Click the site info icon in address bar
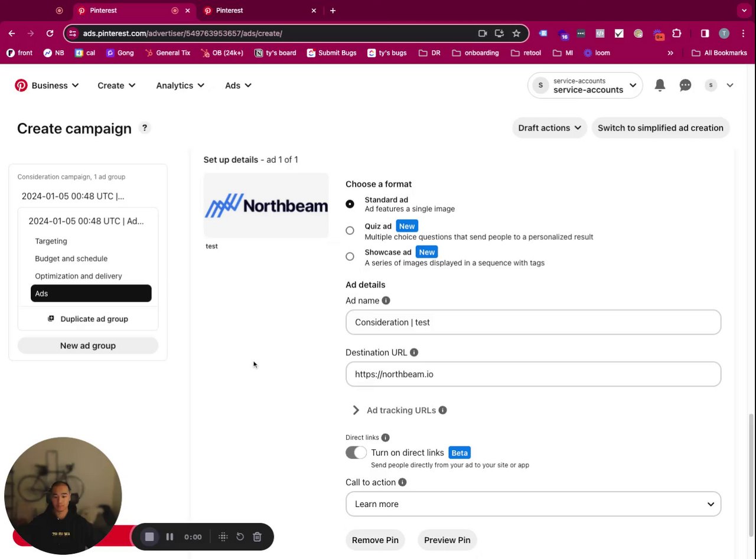Screen dimensions: 756x559 coord(73,34)
